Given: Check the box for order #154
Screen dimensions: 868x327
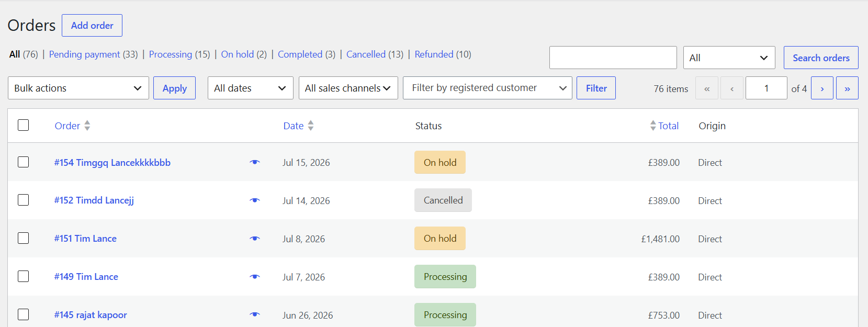Looking at the screenshot, I should (24, 162).
